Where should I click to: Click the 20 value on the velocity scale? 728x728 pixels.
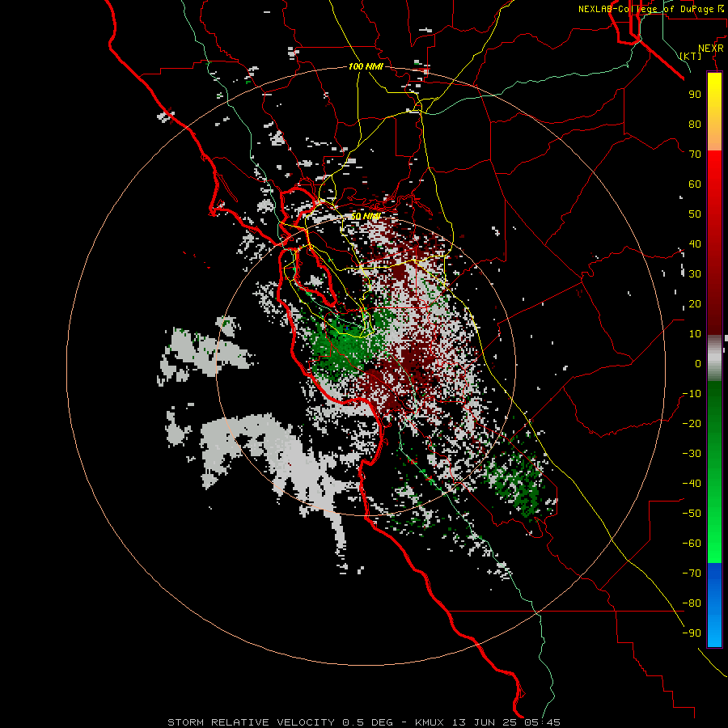tap(695, 303)
